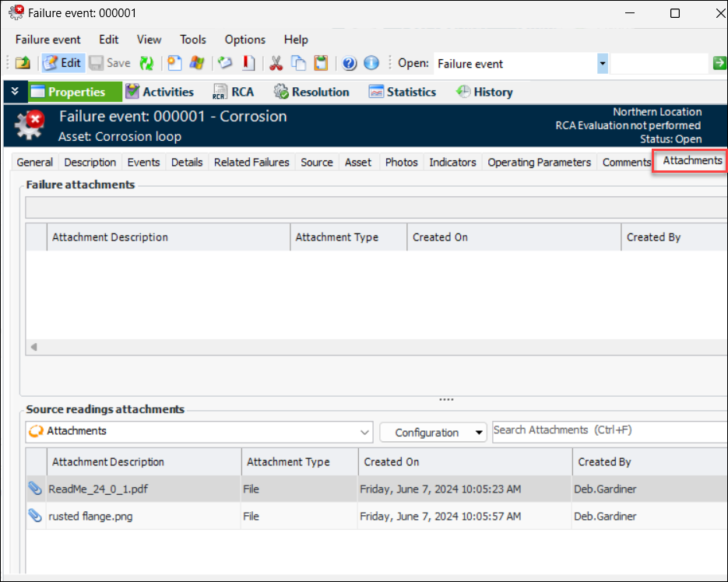Click paperclip icon for rusted flange.png
The width and height of the screenshot is (728, 582).
point(35,516)
